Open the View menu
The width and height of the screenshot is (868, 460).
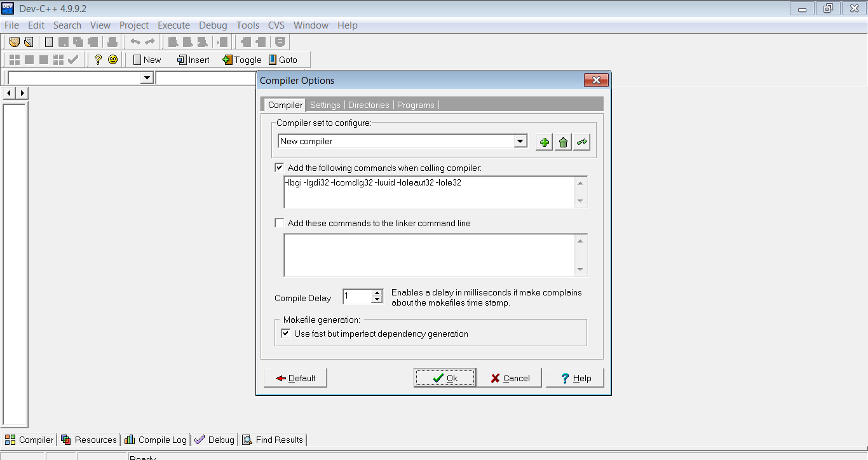point(100,25)
